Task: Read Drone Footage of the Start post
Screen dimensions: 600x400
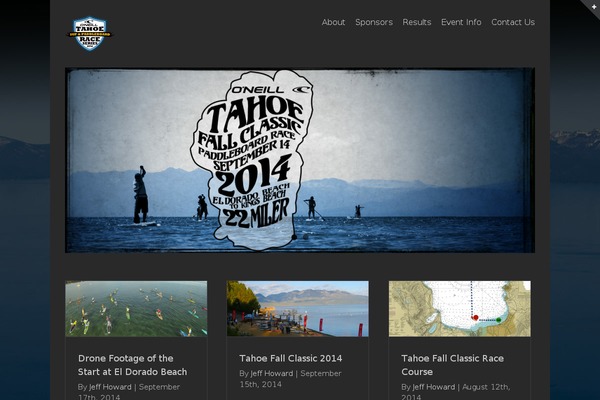Action: coord(132,365)
